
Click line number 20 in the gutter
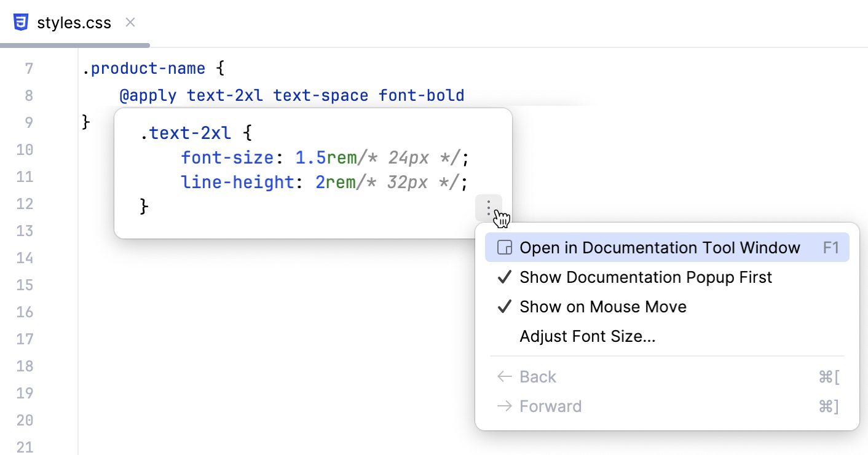25,420
